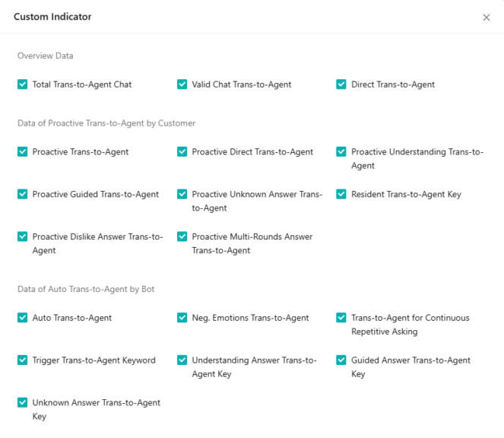Toggle Proactive Direct Trans-to-Agent checkbox
Screen dimensions: 504x438
(182, 152)
